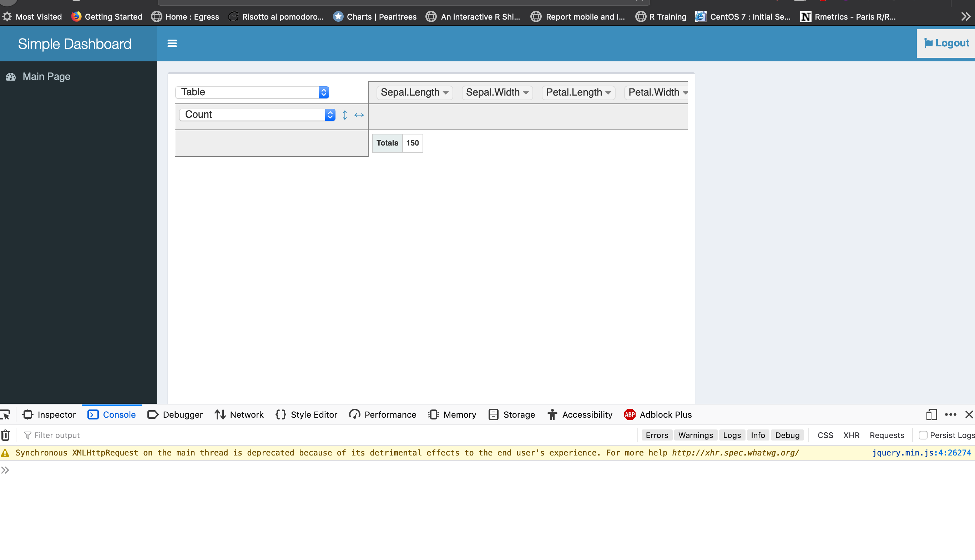Click the element picker icon in devtools
This screenshot has height=560, width=975.
click(x=5, y=414)
